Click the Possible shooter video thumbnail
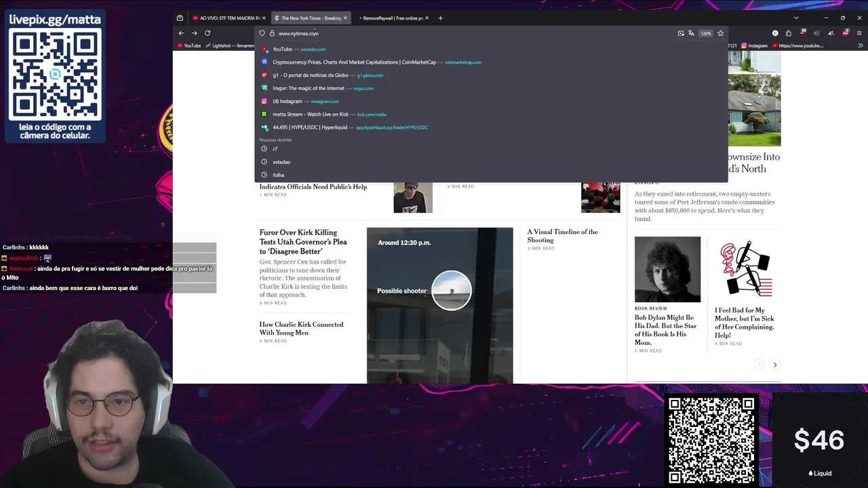This screenshot has height=488, width=868. [x=440, y=305]
